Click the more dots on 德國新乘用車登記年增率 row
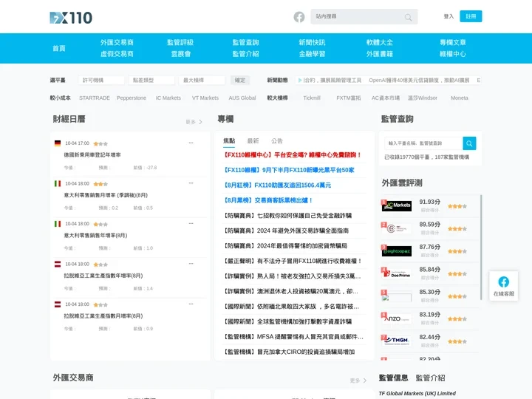532x399 pixels. 191,143
